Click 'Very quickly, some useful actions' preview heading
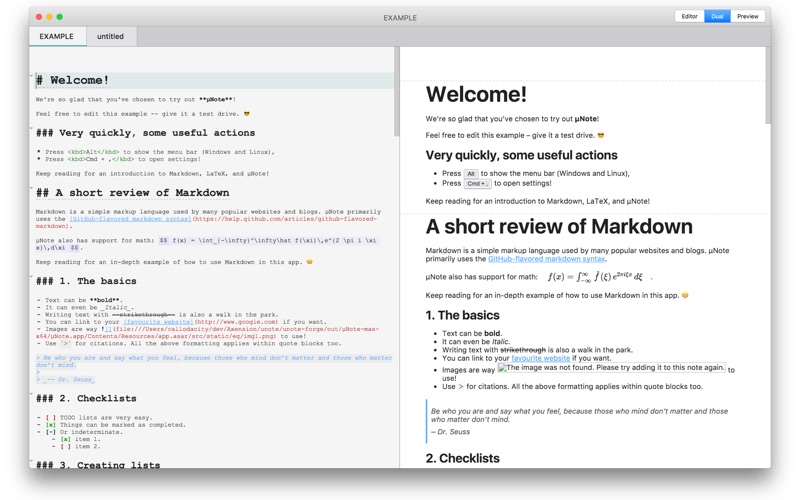800x500 pixels. point(521,155)
